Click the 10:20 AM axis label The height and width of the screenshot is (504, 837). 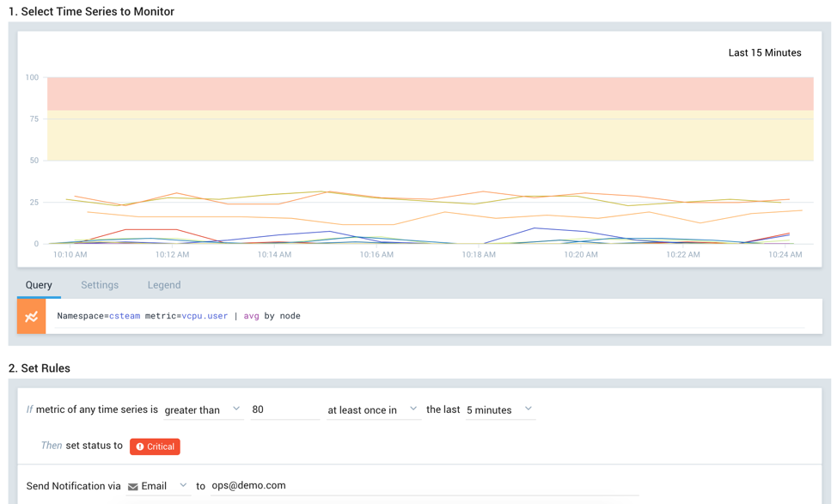pyautogui.click(x=581, y=254)
